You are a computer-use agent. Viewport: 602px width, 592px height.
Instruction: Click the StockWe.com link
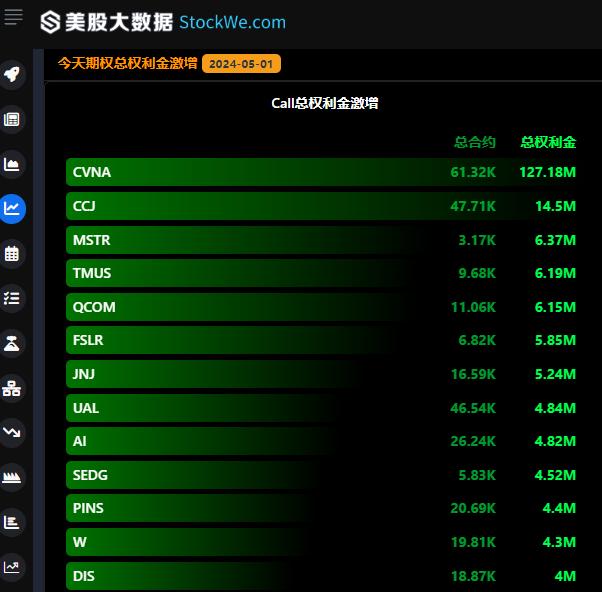[x=233, y=22]
